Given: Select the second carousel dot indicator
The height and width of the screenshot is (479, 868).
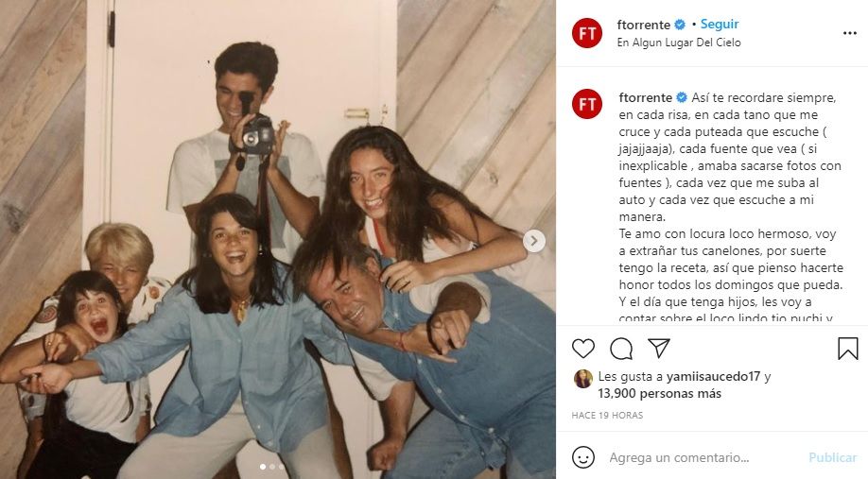Looking at the screenshot, I should click(x=271, y=467).
